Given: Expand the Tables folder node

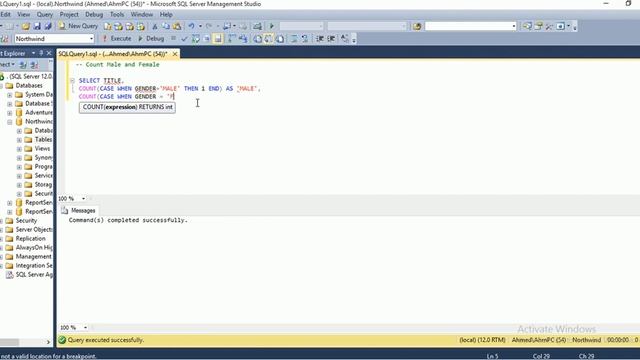Looking at the screenshot, I should (19, 140).
